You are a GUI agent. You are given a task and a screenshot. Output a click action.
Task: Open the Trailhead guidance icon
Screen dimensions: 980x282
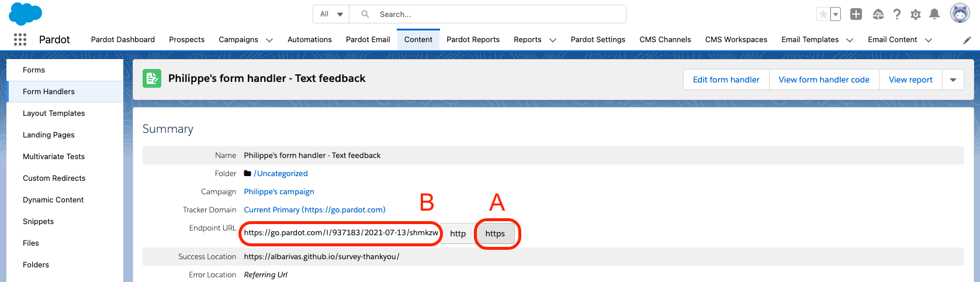(x=878, y=14)
